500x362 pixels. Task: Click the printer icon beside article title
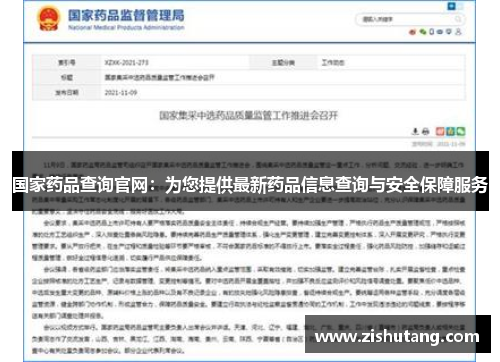[x=426, y=131]
